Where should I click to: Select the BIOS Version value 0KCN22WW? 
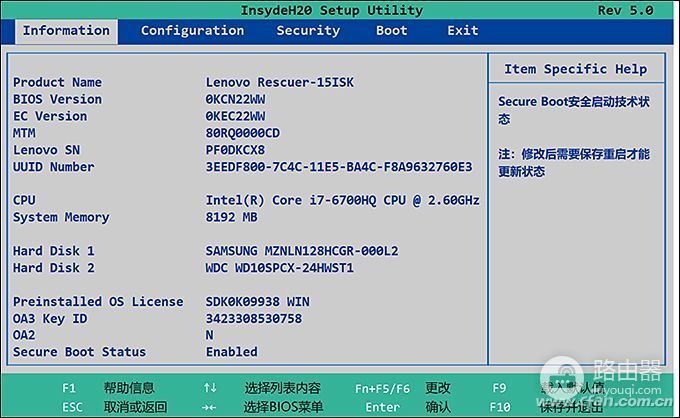pos(237,99)
